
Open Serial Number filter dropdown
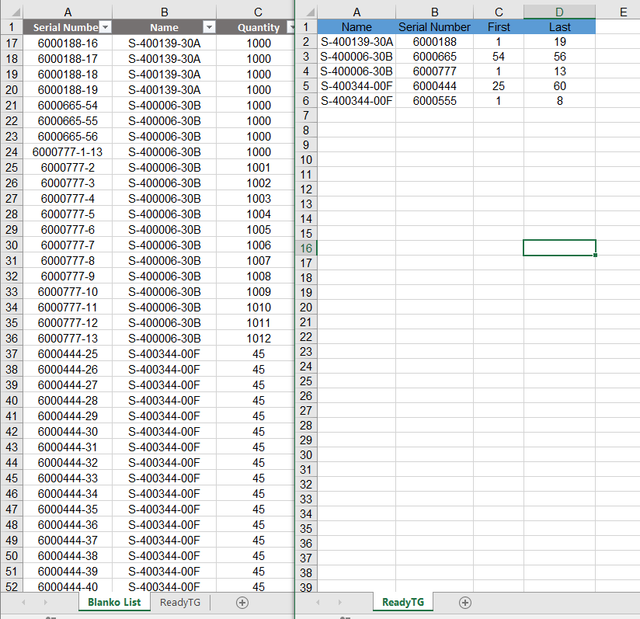point(105,27)
